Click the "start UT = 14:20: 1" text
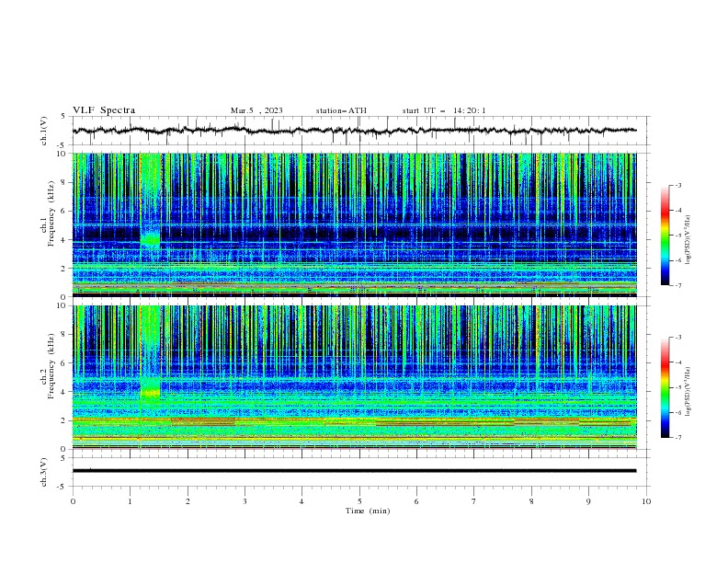 tap(444, 110)
